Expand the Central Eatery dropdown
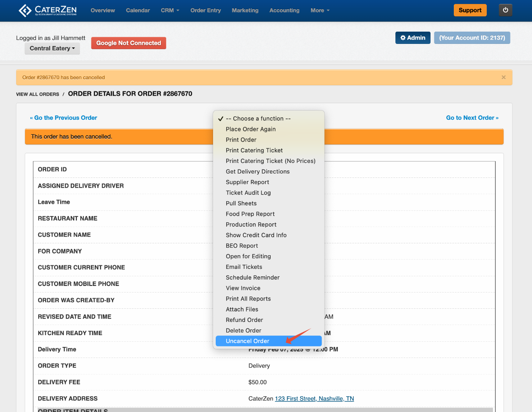 pyautogui.click(x=52, y=48)
